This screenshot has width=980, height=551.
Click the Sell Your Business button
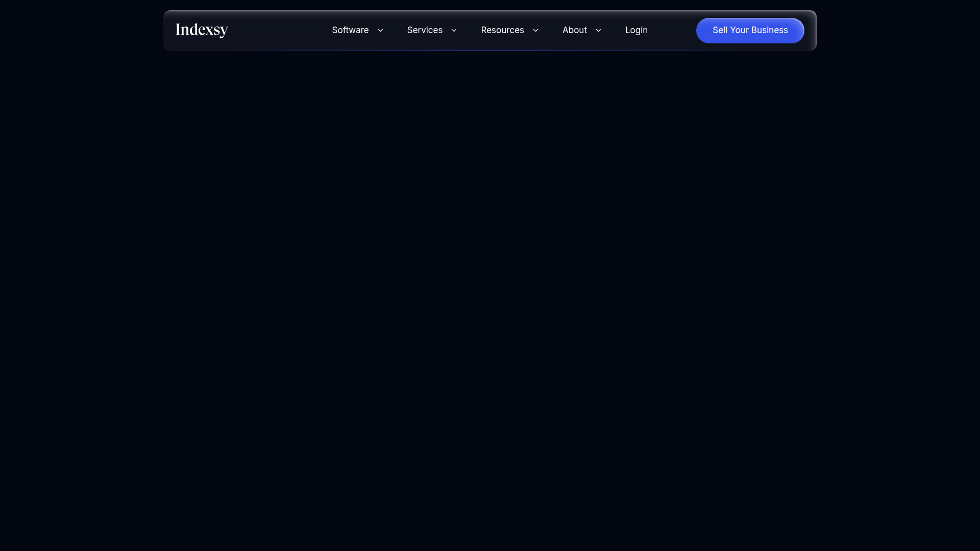point(750,31)
